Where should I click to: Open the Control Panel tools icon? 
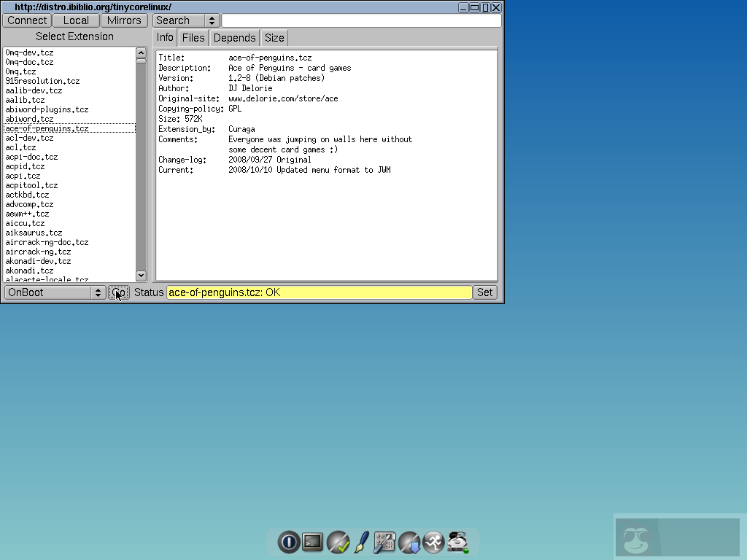point(384,542)
